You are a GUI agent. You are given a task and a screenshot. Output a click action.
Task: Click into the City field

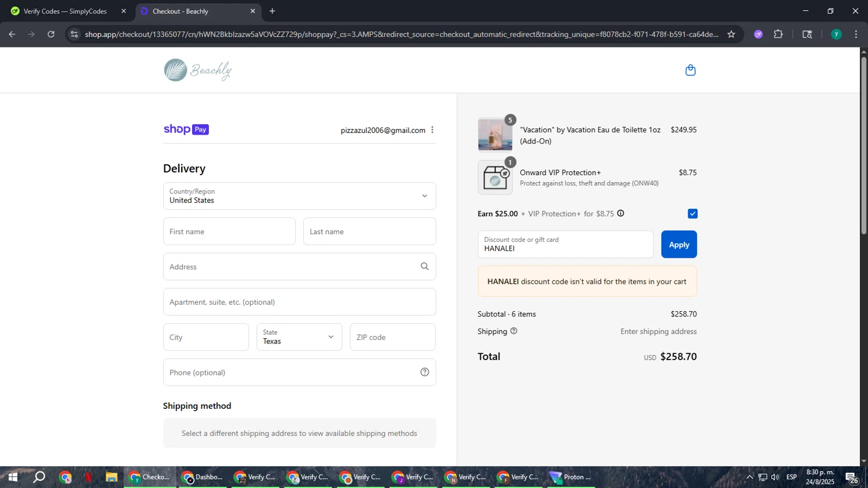pyautogui.click(x=206, y=337)
